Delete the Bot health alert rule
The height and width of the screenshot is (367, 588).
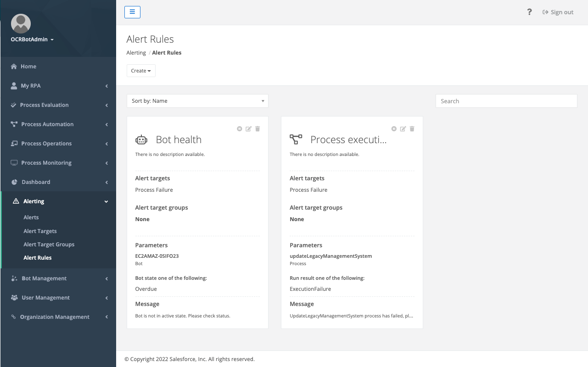(x=258, y=129)
